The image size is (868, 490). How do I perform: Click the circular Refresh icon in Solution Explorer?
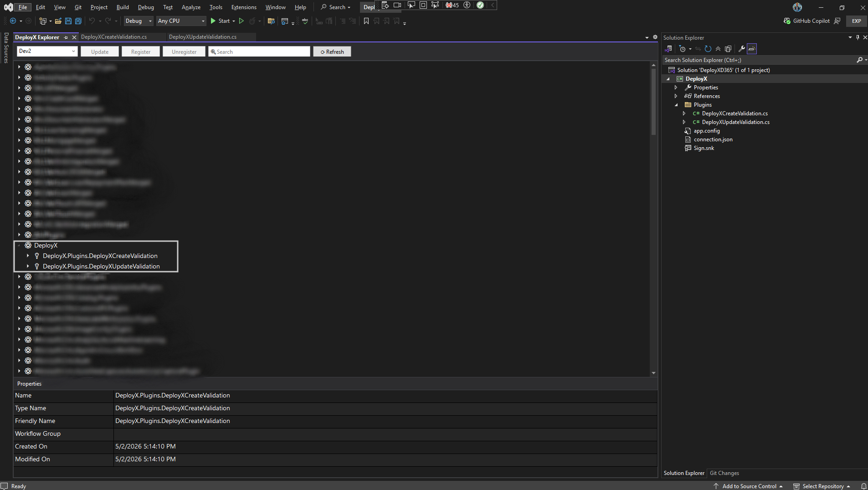(708, 49)
